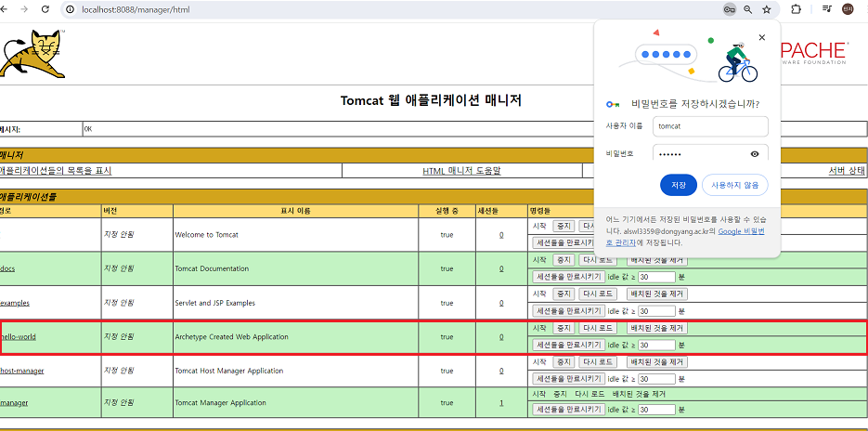This screenshot has height=431, width=868.
Task: Edit idle value field for host-manager row
Action: click(x=656, y=379)
